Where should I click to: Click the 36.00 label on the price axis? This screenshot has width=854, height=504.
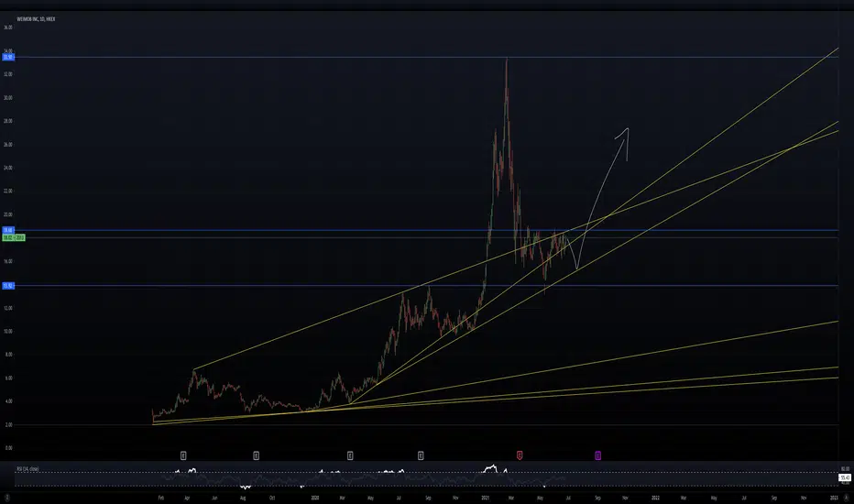coord(7,27)
